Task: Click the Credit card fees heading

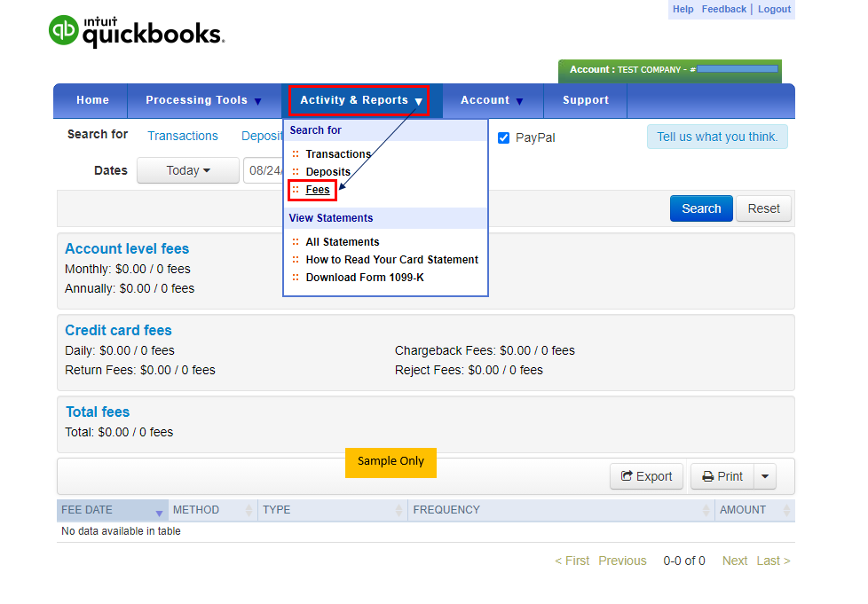Action: tap(118, 330)
